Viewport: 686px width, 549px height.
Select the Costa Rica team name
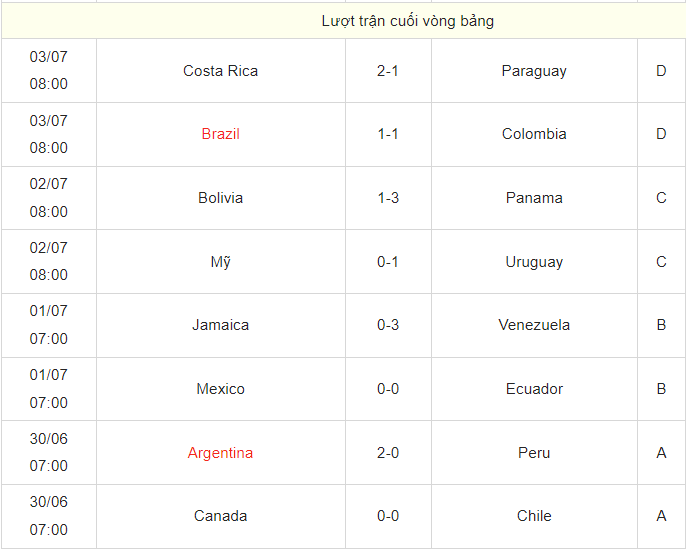[220, 71]
